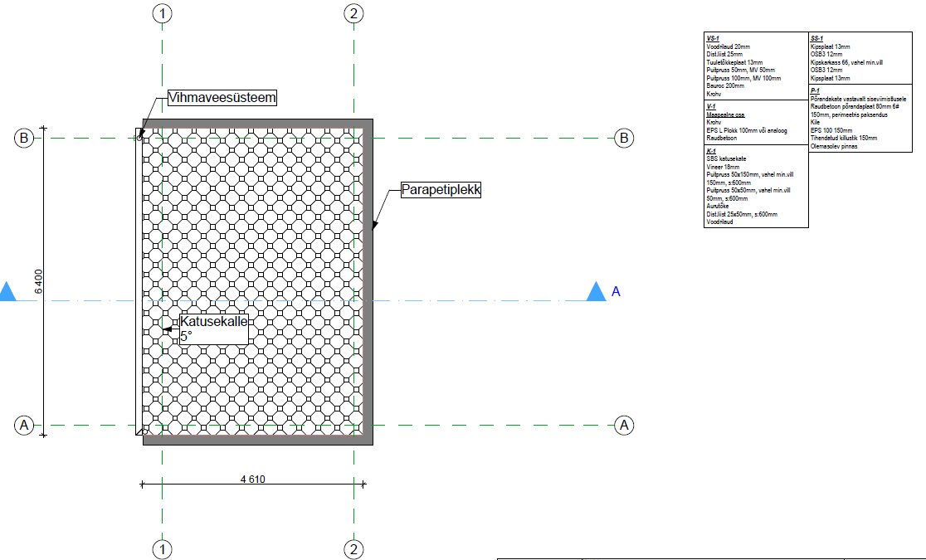The image size is (926, 560).
Task: Click grid bubble 1 at the top
Action: click(x=163, y=13)
